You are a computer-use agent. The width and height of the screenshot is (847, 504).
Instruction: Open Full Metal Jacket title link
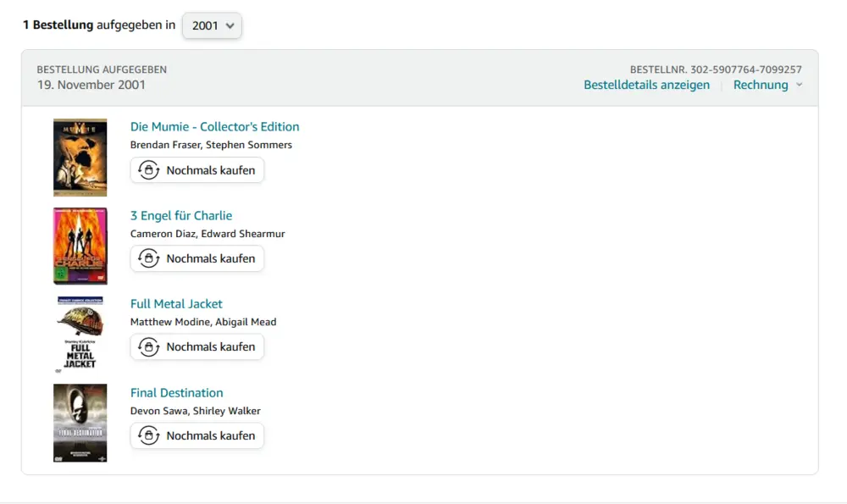[176, 303]
